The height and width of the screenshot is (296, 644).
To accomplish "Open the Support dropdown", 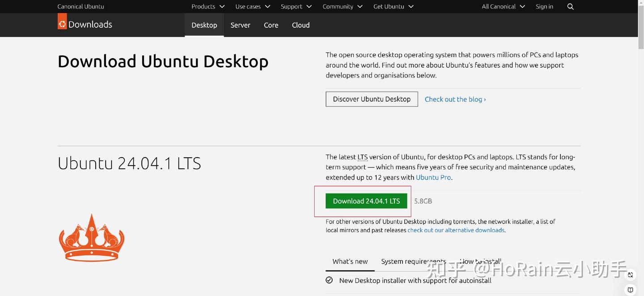I will pos(291,6).
